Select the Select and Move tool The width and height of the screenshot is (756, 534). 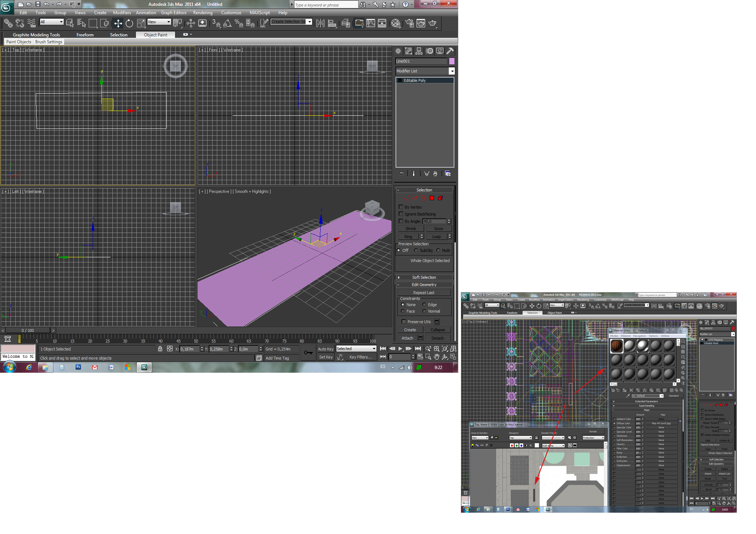pyautogui.click(x=118, y=23)
